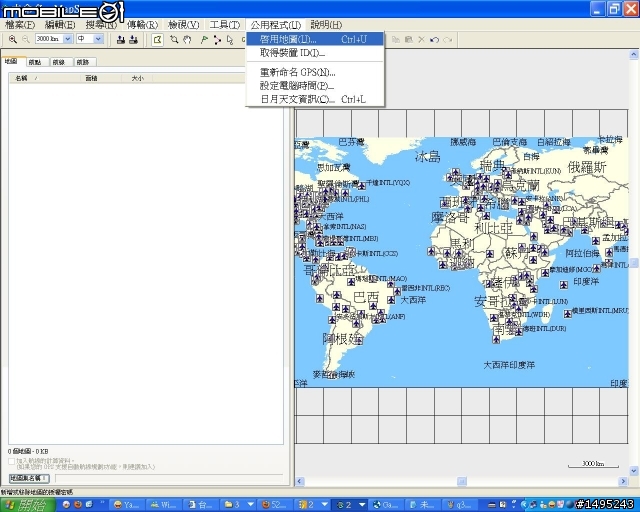The width and height of the screenshot is (640, 512).
Task: Select the zoom tool with rectangle
Action: [174, 40]
